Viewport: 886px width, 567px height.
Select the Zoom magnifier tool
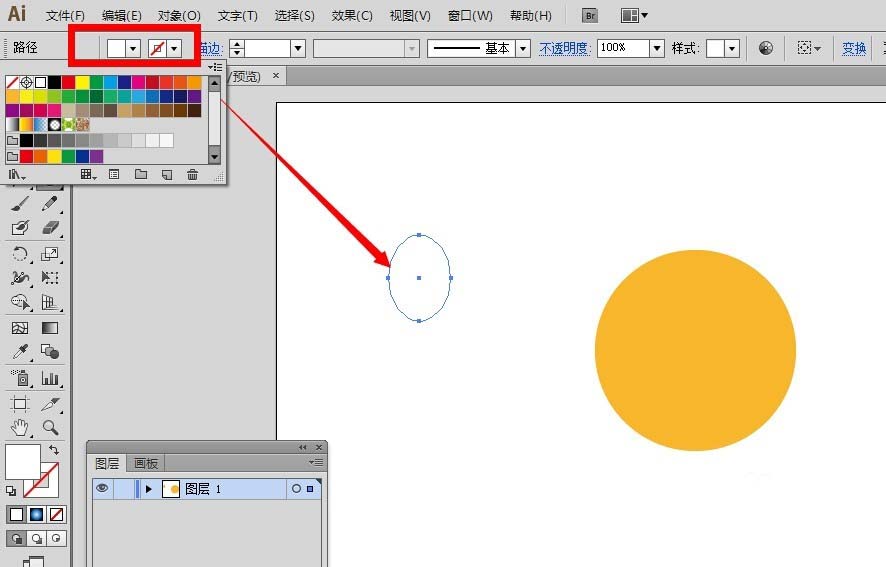point(50,427)
